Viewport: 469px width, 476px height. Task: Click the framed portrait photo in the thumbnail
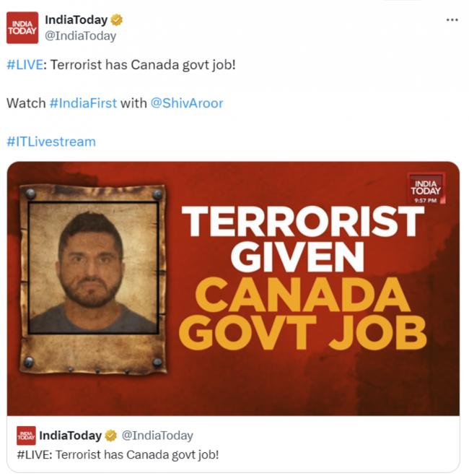tap(93, 268)
